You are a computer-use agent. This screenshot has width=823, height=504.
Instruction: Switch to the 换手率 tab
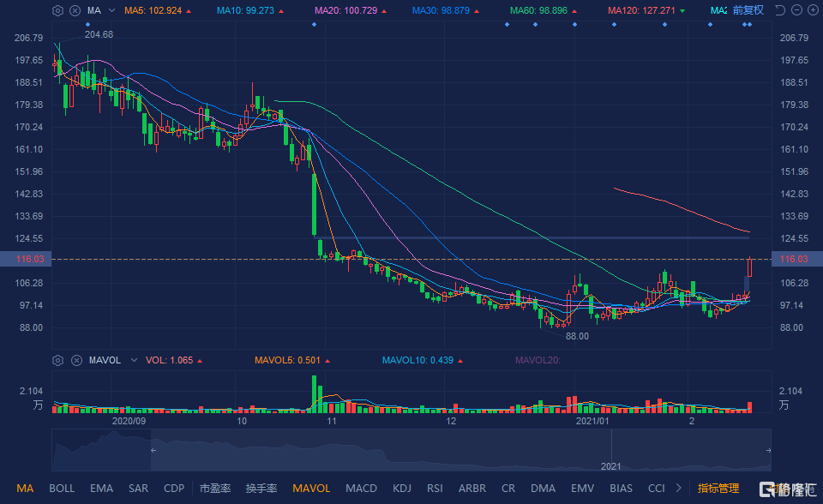(x=261, y=489)
